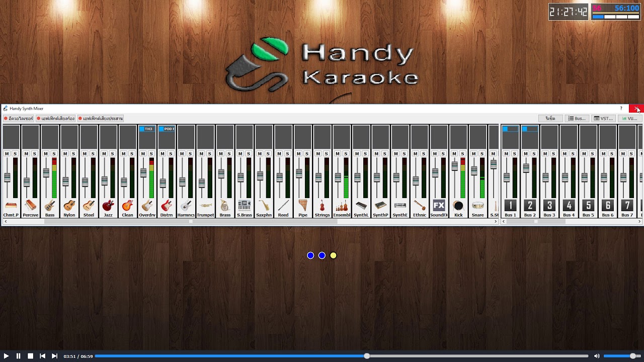Click the playback progress bar

point(342,356)
